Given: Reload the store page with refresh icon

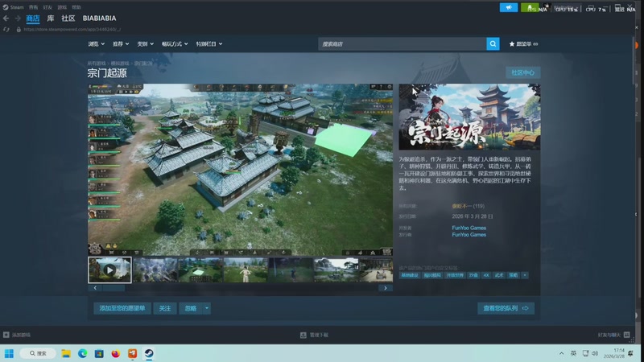Looking at the screenshot, I should (6, 30).
